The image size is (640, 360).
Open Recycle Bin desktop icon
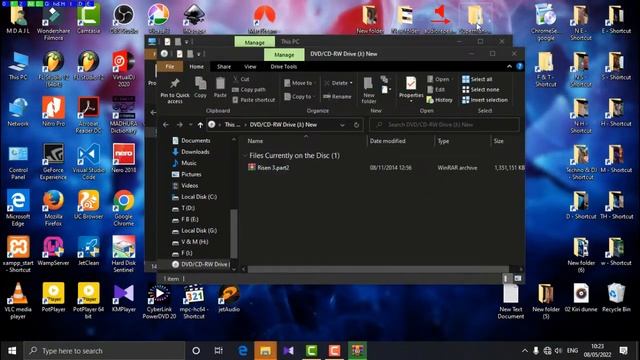pyautogui.click(x=616, y=298)
